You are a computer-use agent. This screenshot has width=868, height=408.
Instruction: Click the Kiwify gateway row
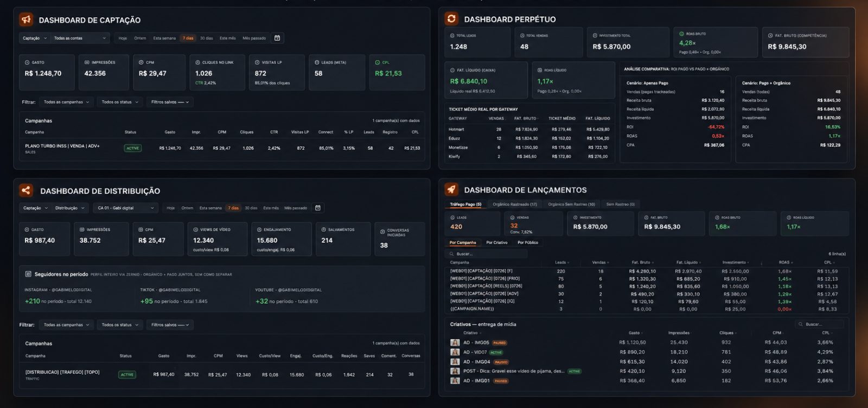(x=529, y=156)
